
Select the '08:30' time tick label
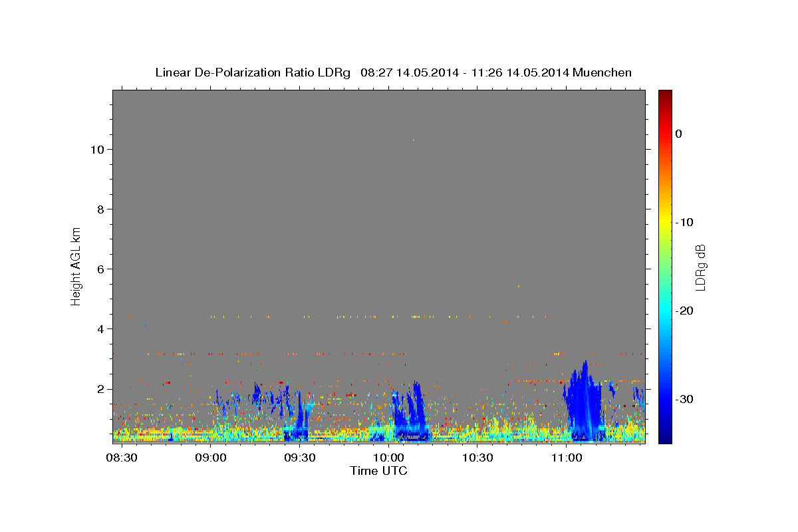(x=122, y=458)
